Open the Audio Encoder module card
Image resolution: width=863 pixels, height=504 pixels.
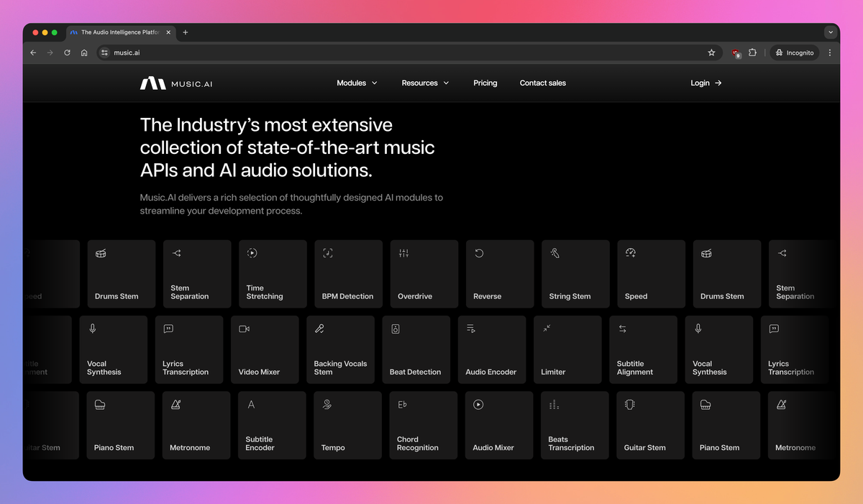pyautogui.click(x=492, y=349)
